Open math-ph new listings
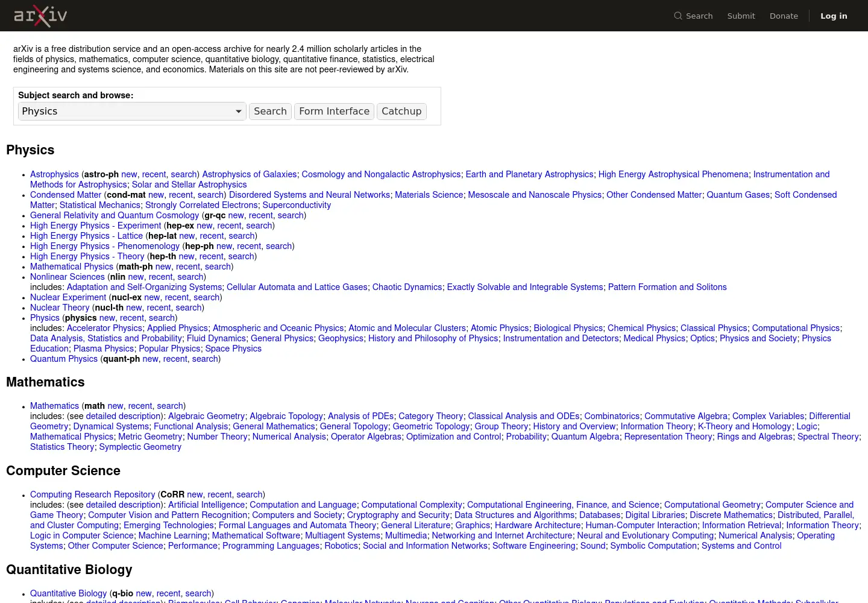868x603 pixels. [x=163, y=267]
